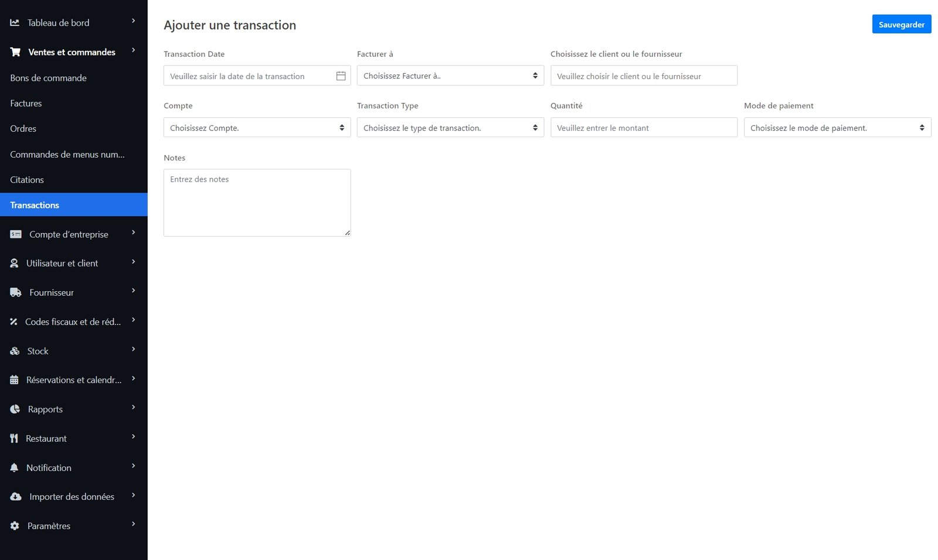This screenshot has height=560, width=938.
Task: Focus the Notes text area
Action: click(257, 203)
